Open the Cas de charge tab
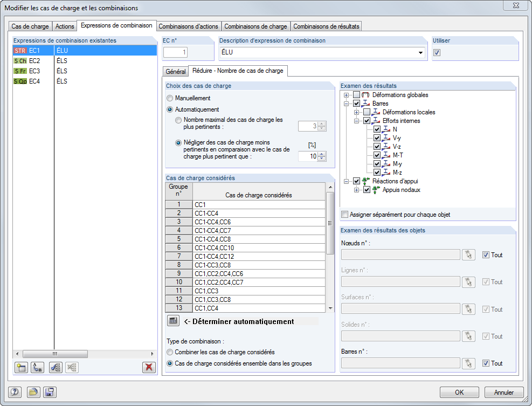 click(x=30, y=26)
